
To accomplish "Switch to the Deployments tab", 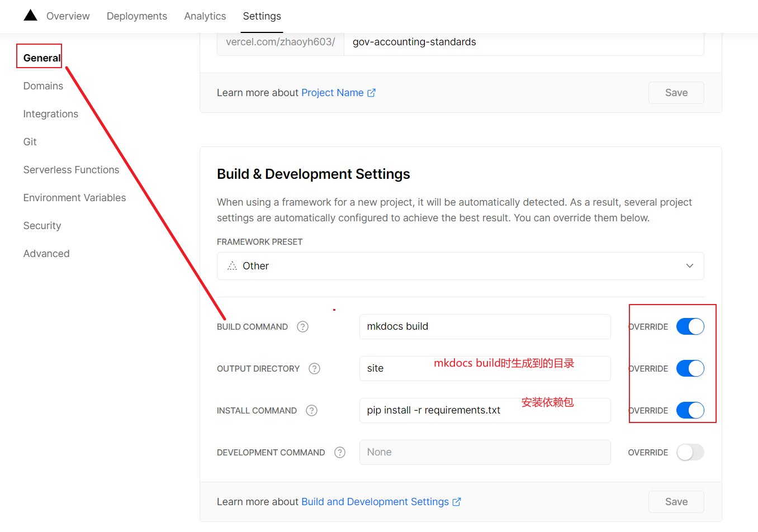I will tap(136, 16).
